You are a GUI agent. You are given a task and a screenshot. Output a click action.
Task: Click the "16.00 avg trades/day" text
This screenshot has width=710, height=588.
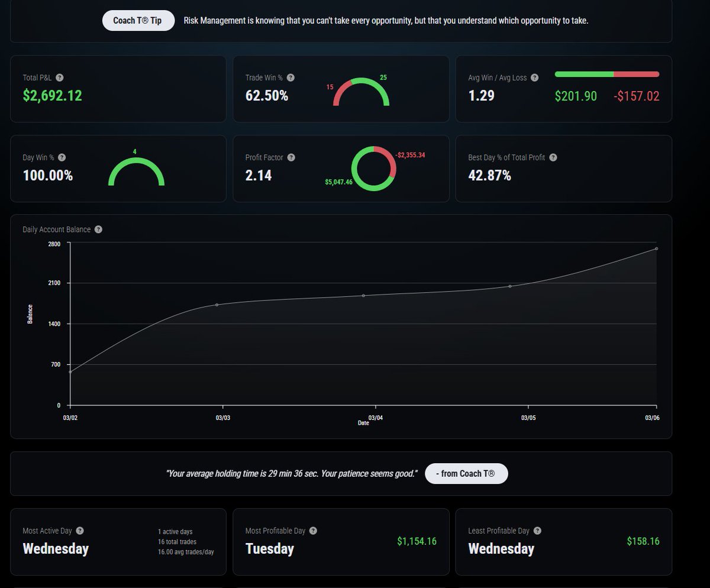(x=186, y=552)
